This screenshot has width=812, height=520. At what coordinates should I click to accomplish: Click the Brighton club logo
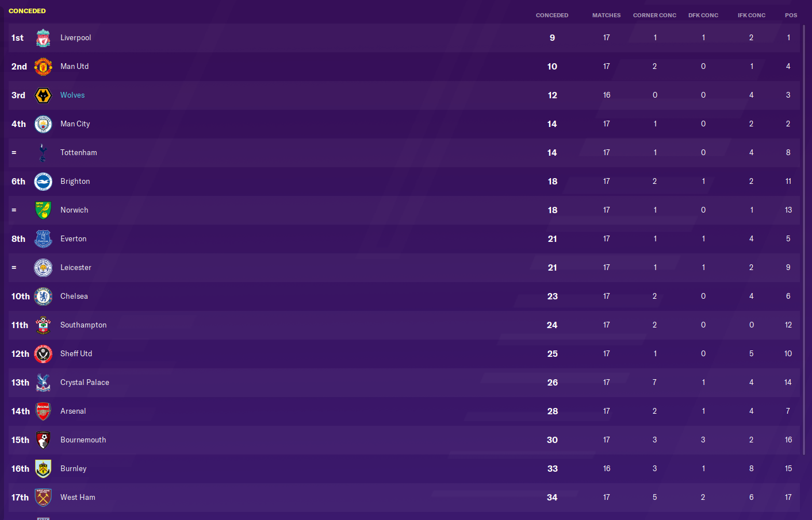(x=43, y=182)
